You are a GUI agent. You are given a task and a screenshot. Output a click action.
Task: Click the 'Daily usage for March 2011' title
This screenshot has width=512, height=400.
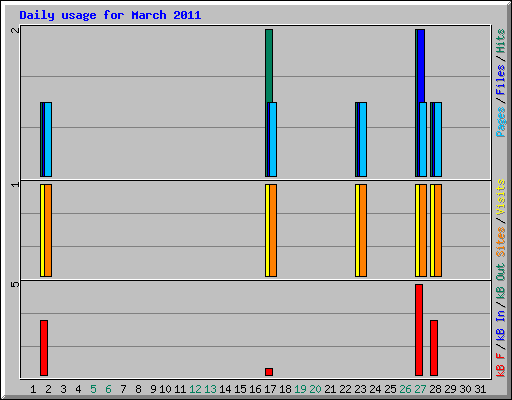pyautogui.click(x=110, y=15)
